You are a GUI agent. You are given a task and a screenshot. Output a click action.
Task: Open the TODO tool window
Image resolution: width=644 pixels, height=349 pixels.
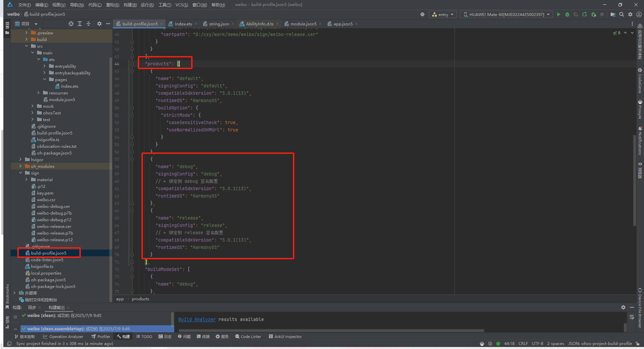pyautogui.click(x=144, y=337)
